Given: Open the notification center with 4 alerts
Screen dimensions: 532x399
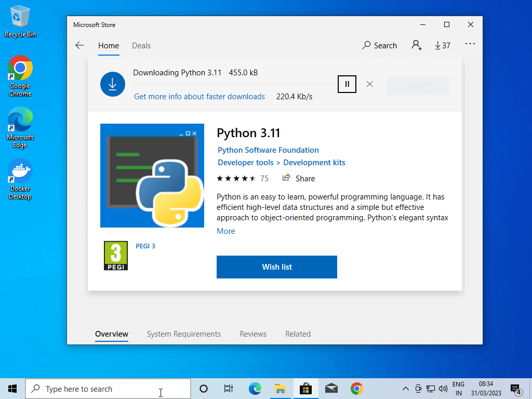Looking at the screenshot, I should [516, 390].
